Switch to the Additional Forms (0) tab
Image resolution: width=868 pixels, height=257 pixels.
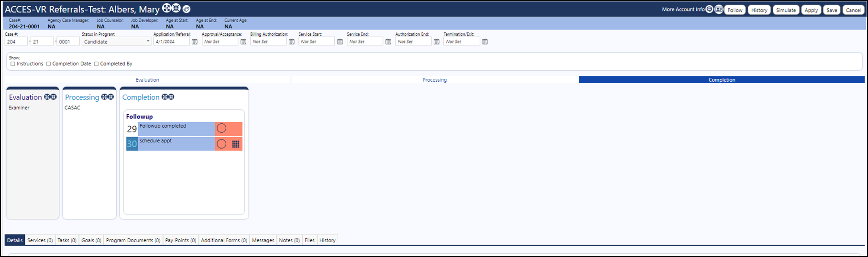[x=224, y=240]
